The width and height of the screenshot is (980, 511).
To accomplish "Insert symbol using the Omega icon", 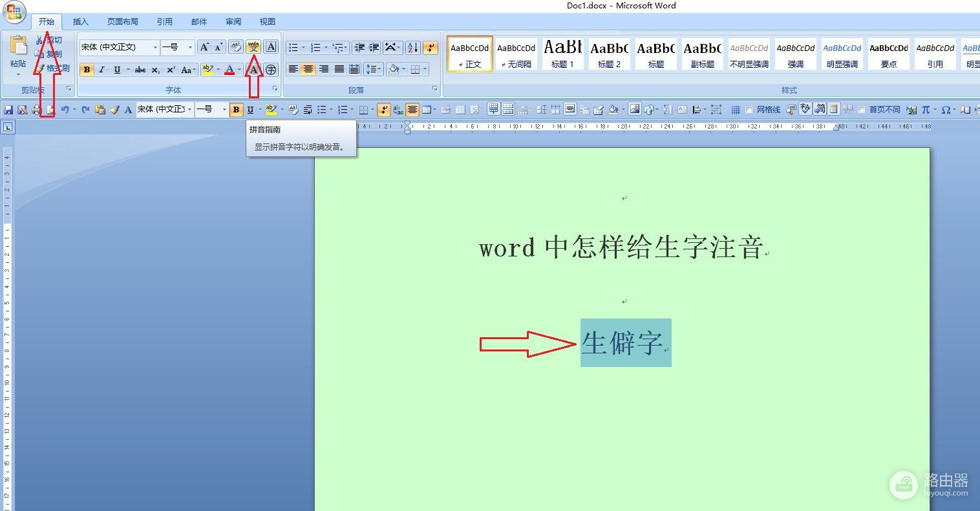I will [x=946, y=110].
